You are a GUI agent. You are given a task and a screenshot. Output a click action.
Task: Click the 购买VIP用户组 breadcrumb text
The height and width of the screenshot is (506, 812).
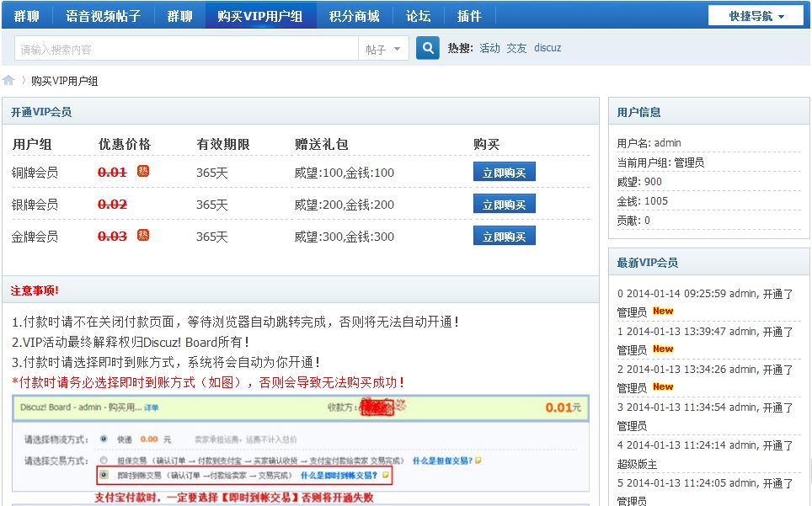64,81
